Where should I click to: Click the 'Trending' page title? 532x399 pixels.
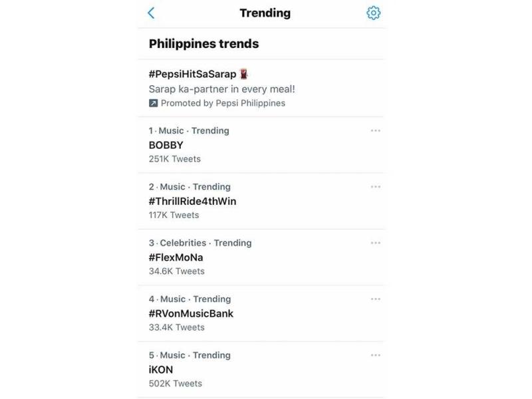click(265, 13)
